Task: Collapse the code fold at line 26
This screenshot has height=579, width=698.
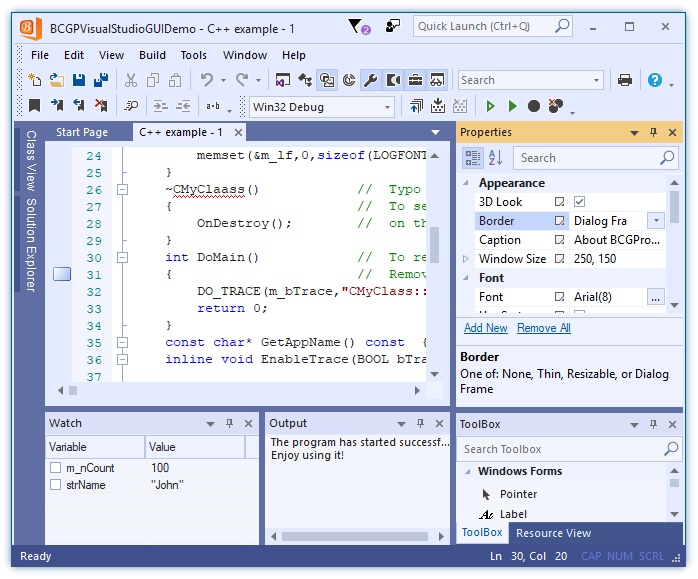Action: coord(122,190)
